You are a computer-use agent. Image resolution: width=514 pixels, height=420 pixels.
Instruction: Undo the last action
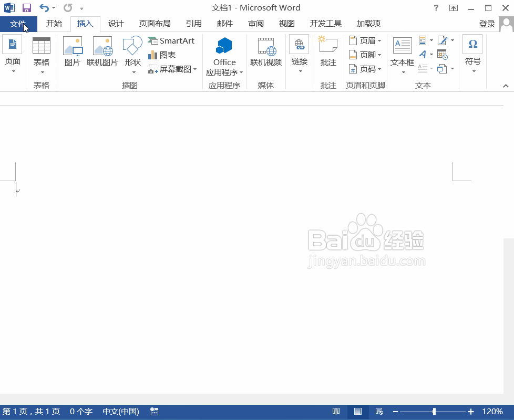(x=44, y=7)
